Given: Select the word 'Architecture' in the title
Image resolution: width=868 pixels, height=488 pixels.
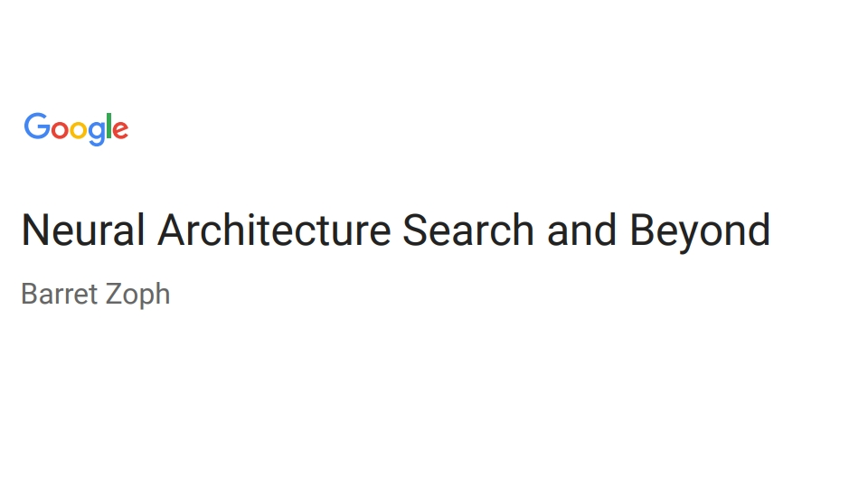Looking at the screenshot, I should pyautogui.click(x=275, y=230).
